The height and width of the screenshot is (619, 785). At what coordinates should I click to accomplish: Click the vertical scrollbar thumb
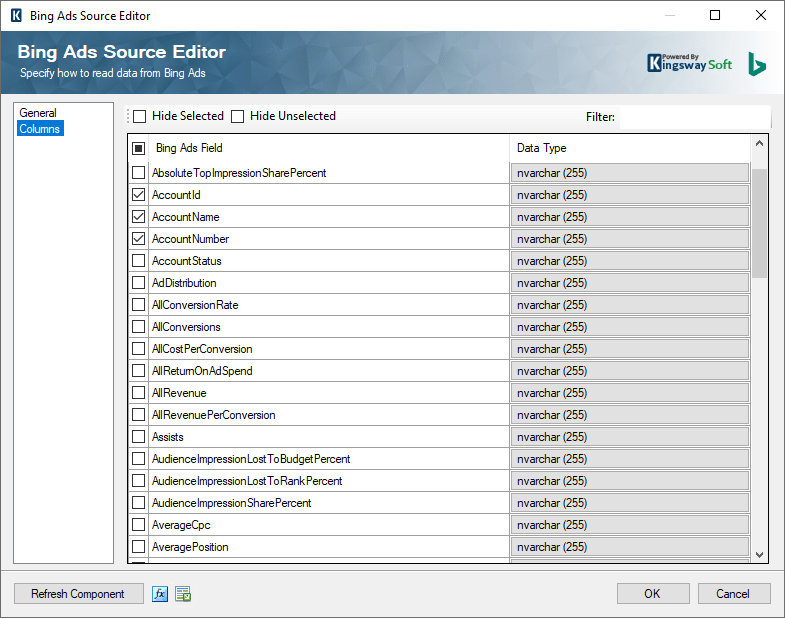coord(759,223)
